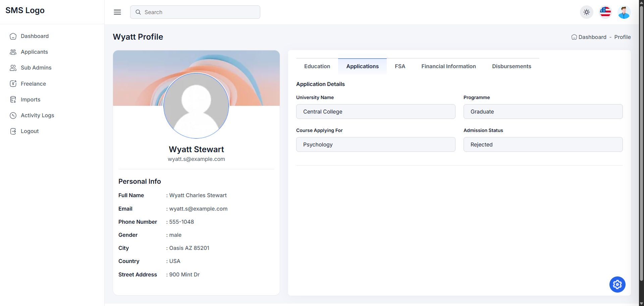Image resolution: width=644 pixels, height=306 pixels.
Task: Open Activity Logs from sidebar
Action: [37, 115]
